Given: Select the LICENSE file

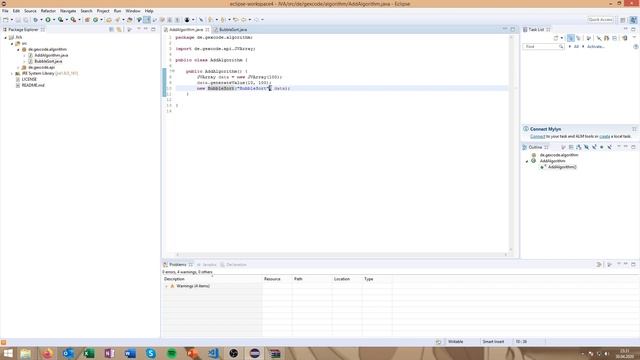Looking at the screenshot, I should pyautogui.click(x=26, y=79).
